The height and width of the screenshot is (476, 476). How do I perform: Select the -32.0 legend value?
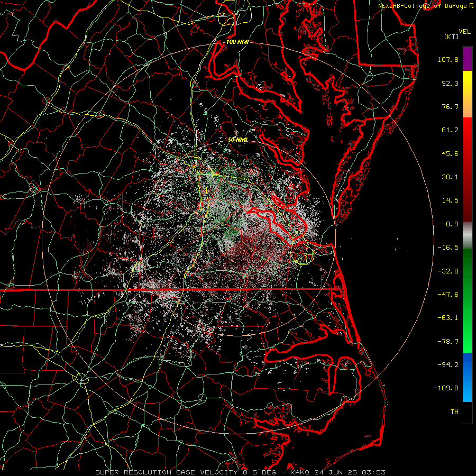click(x=448, y=271)
